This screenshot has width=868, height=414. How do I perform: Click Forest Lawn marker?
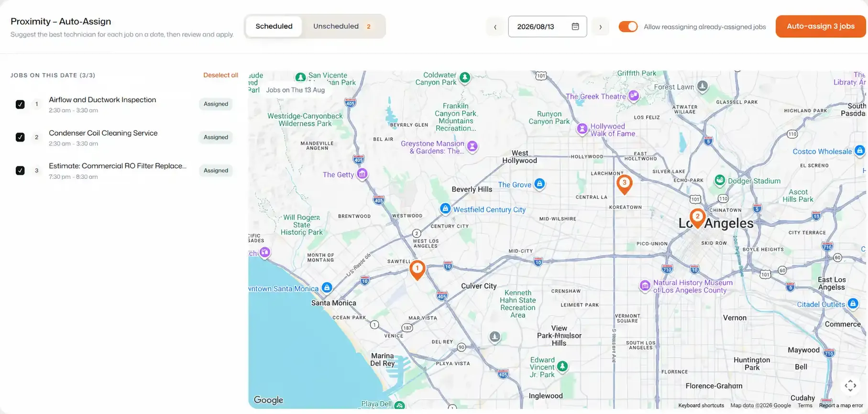703,86
